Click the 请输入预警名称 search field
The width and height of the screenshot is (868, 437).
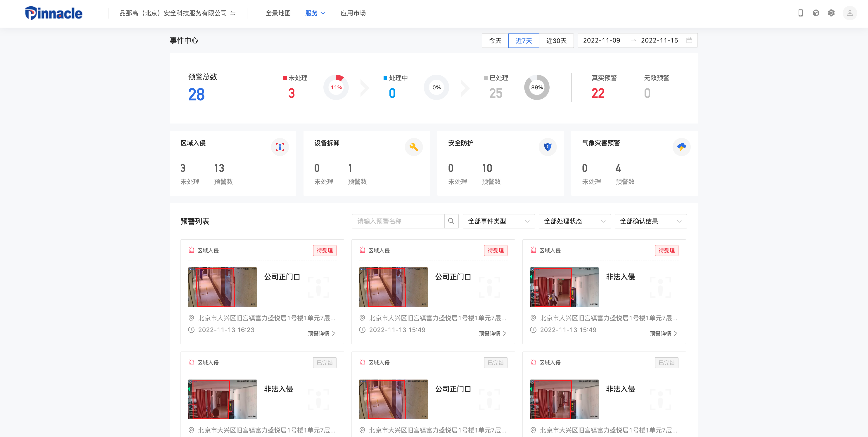[x=398, y=221]
